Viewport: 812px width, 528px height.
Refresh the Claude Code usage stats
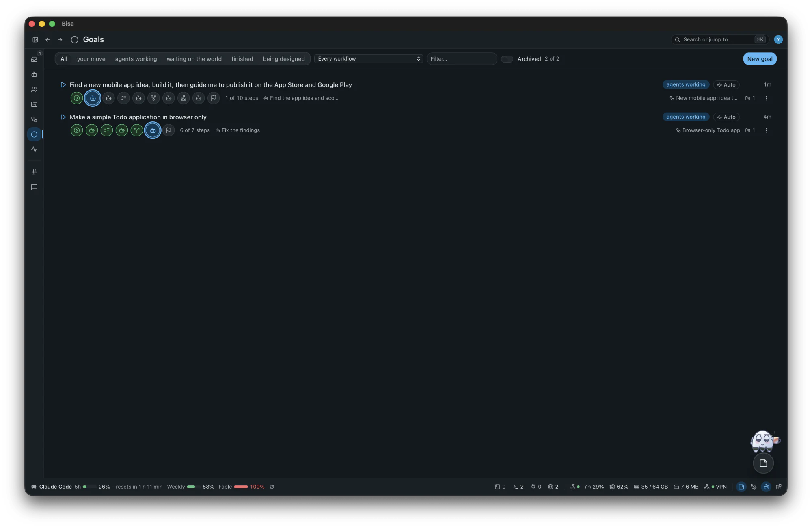272,487
